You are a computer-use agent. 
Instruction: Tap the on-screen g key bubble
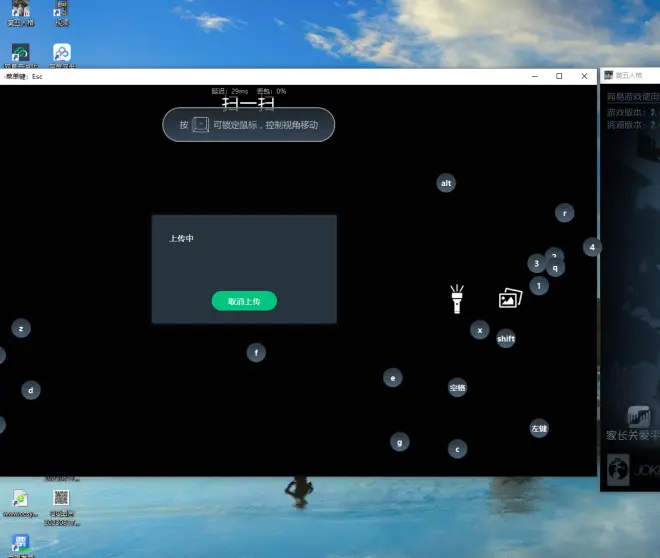point(399,441)
